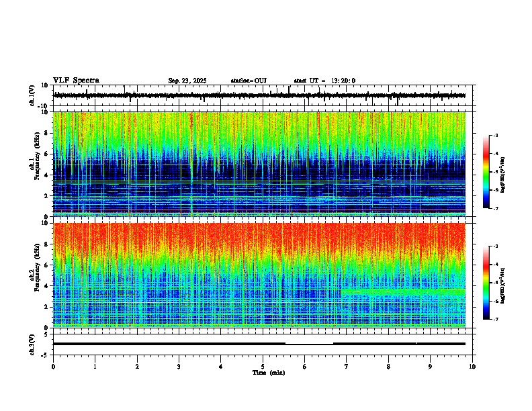This screenshot has width=532, height=411.
Task: Click the "2" kHz tick on ch.2 spectrogram axis
Action: [47, 307]
